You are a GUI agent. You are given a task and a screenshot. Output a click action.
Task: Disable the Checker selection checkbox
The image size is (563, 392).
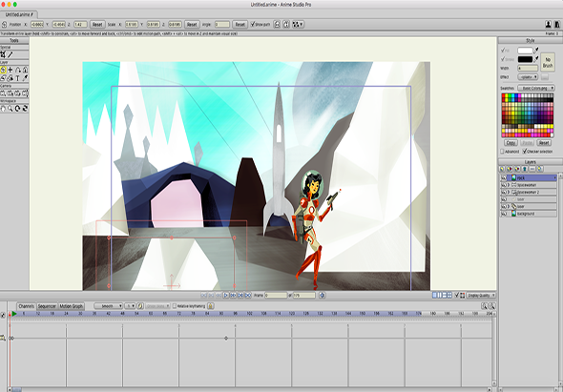coord(525,152)
